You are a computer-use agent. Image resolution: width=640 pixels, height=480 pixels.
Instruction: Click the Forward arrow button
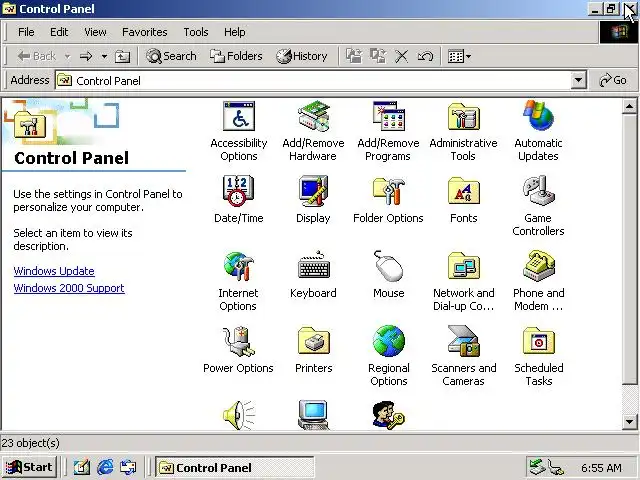(x=86, y=56)
